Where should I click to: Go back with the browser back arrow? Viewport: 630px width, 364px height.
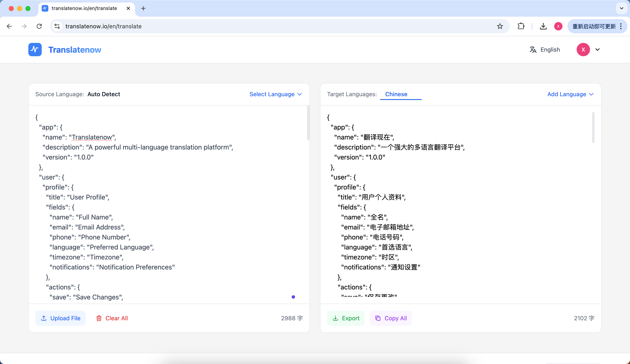(9, 26)
